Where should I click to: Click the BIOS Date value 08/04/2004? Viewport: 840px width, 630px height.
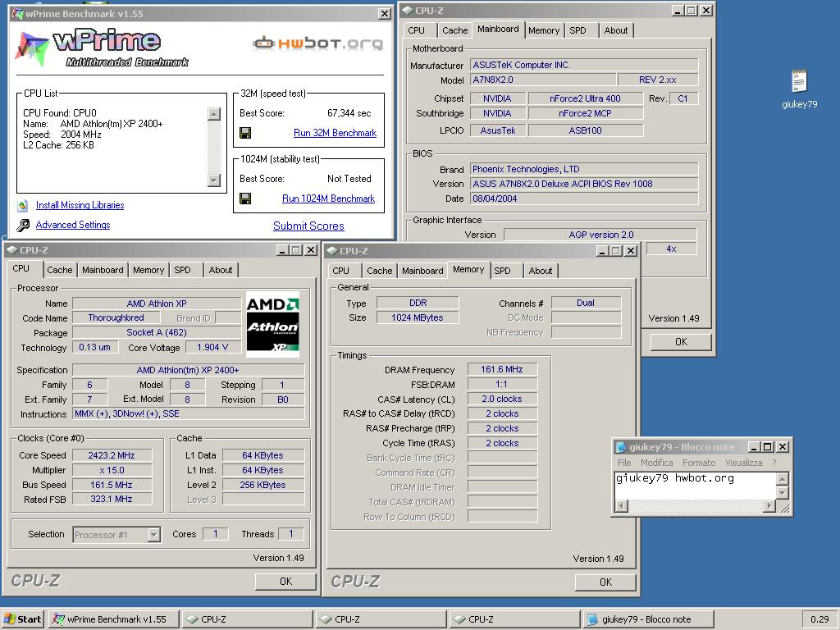pyautogui.click(x=584, y=199)
